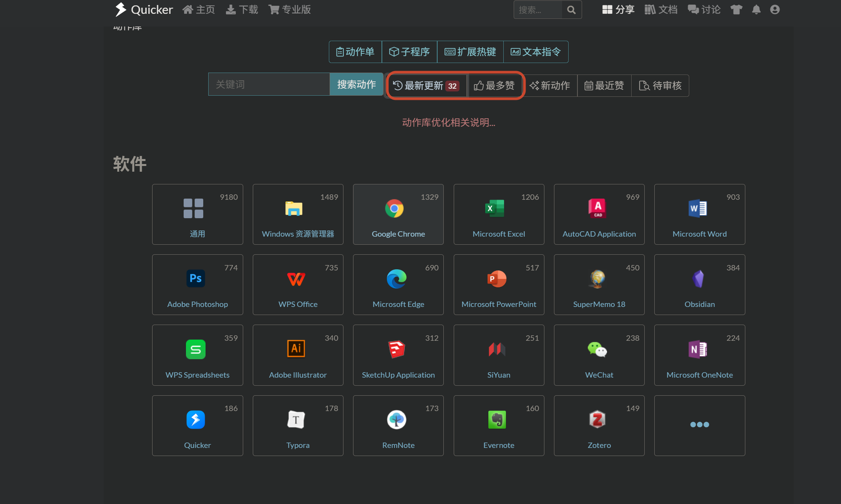Screen dimensions: 841x504
Task: Open the WPS Spreadsheets icon
Action: [196, 349]
